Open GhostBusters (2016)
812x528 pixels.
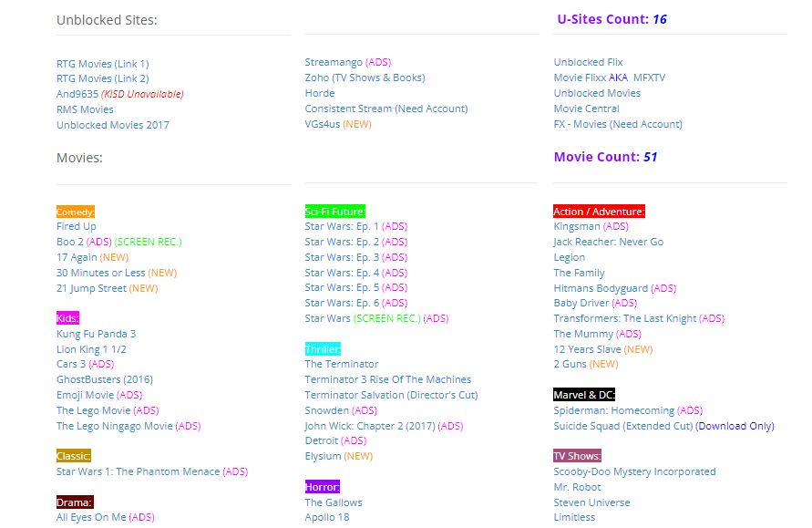[x=105, y=379]
